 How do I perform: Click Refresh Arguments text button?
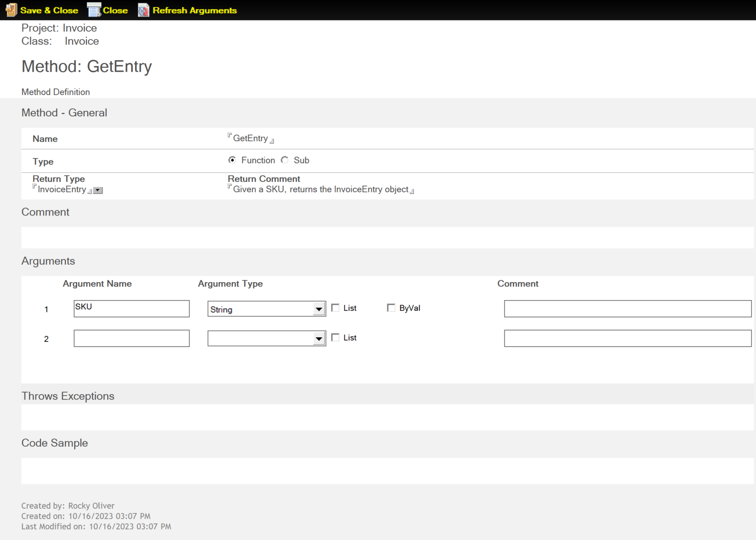click(195, 10)
